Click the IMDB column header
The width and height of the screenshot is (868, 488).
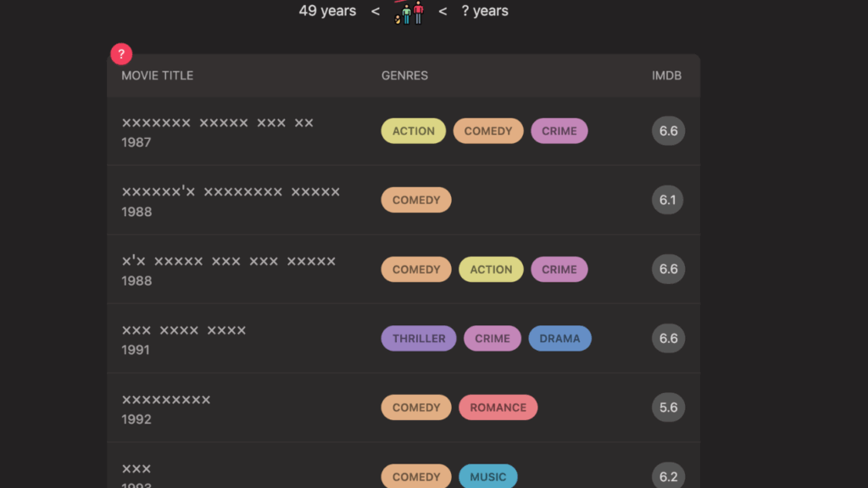(666, 75)
